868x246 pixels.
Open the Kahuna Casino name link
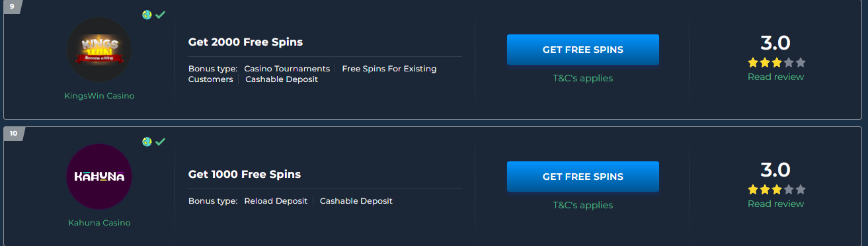coord(99,223)
